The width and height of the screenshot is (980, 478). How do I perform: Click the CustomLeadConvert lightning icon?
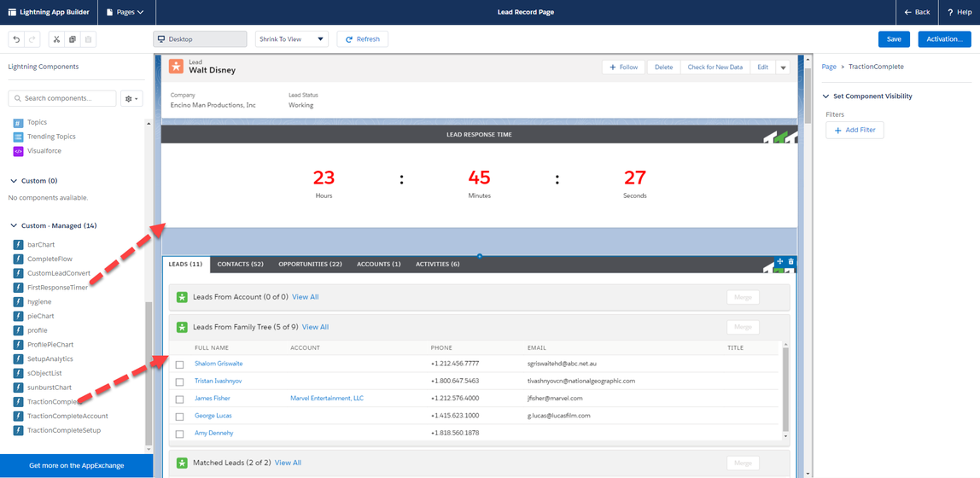[17, 273]
